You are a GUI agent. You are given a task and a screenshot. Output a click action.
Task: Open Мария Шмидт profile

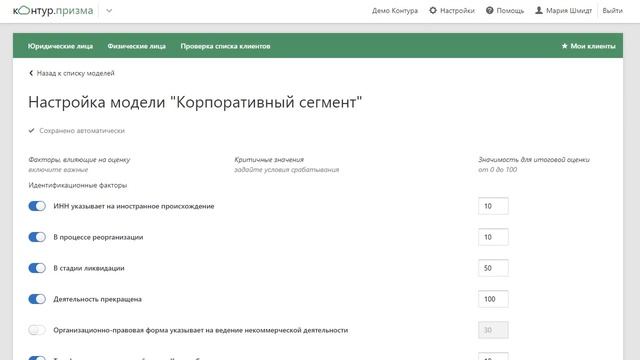click(x=569, y=11)
